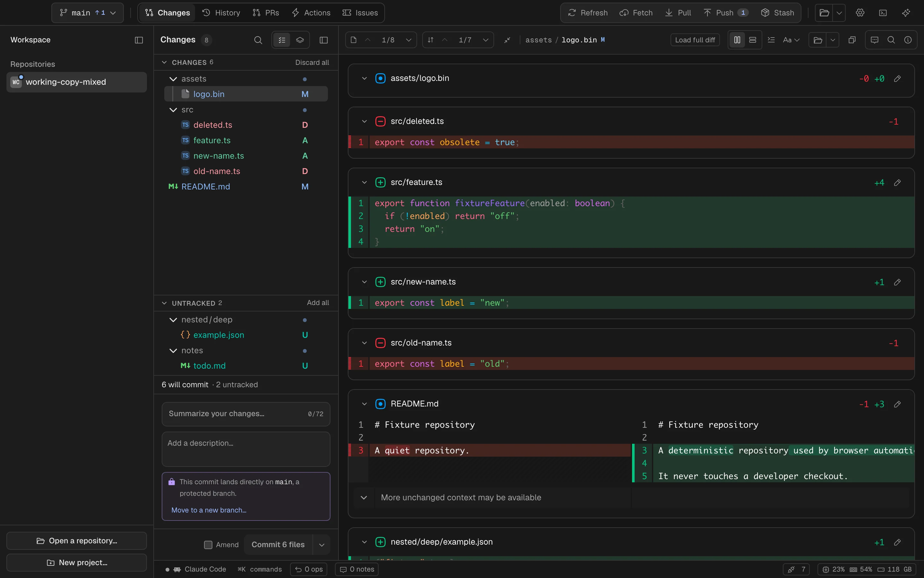Click Load full diff button
Viewport: 924px width, 578px height.
(x=695, y=40)
